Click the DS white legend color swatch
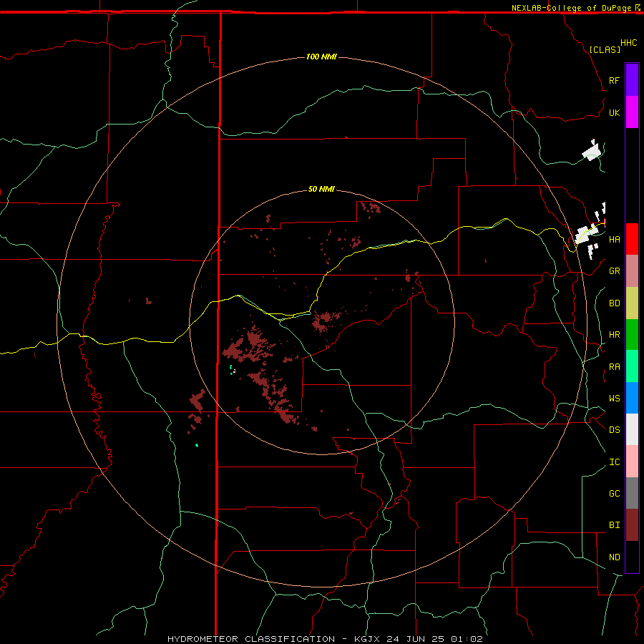 click(632, 429)
